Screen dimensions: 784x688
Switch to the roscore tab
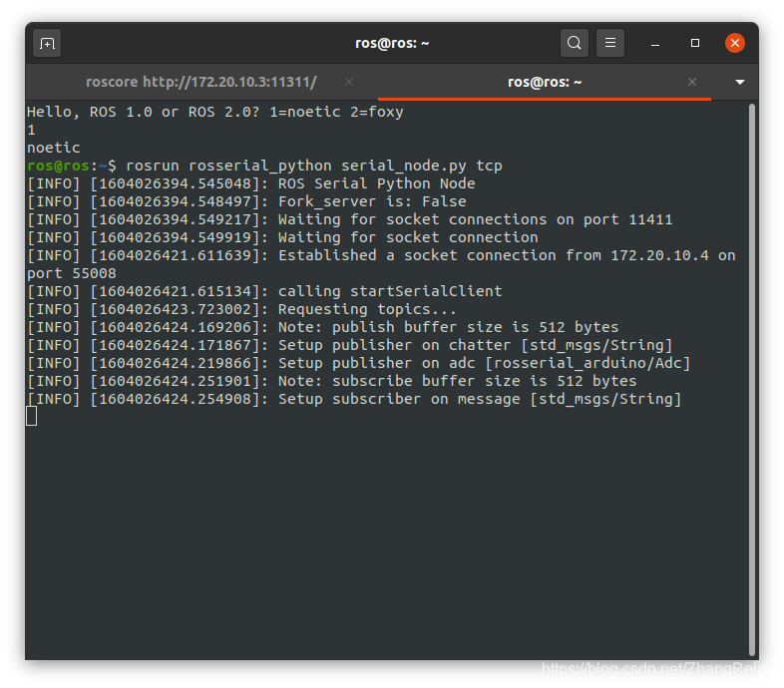[201, 82]
